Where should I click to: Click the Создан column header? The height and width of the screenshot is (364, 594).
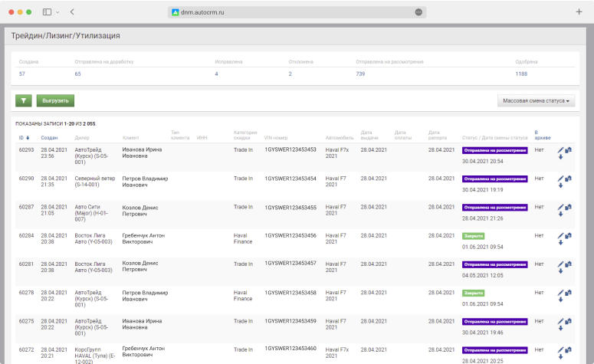pos(49,137)
